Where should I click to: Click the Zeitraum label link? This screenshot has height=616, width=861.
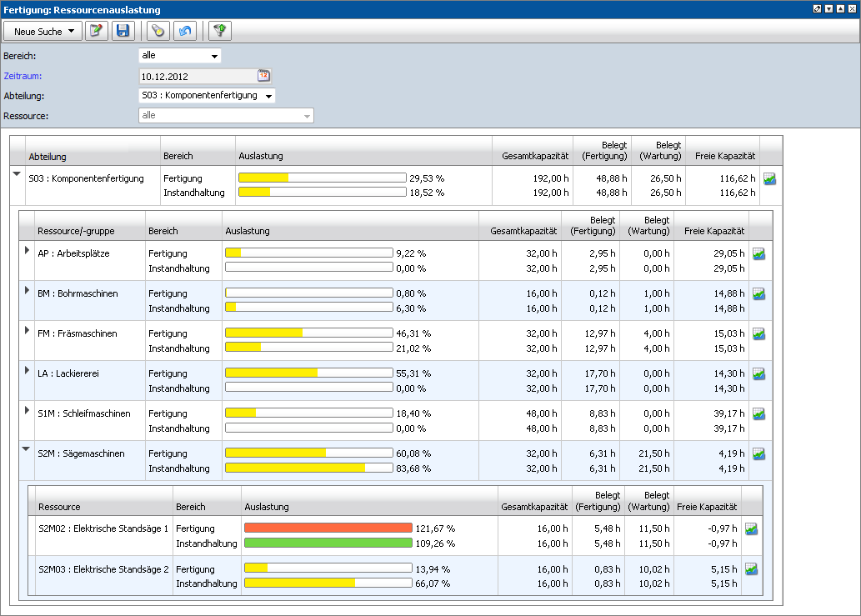(x=23, y=76)
